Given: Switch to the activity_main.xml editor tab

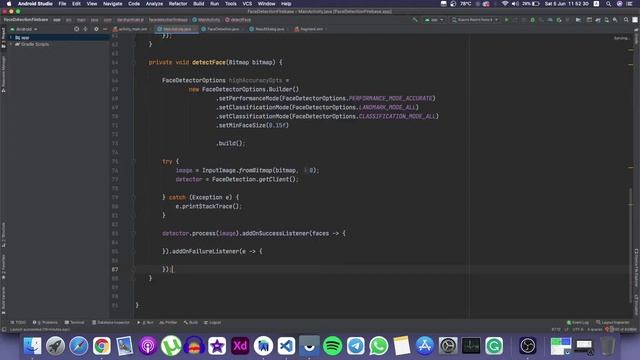Looking at the screenshot, I should click(130, 29).
